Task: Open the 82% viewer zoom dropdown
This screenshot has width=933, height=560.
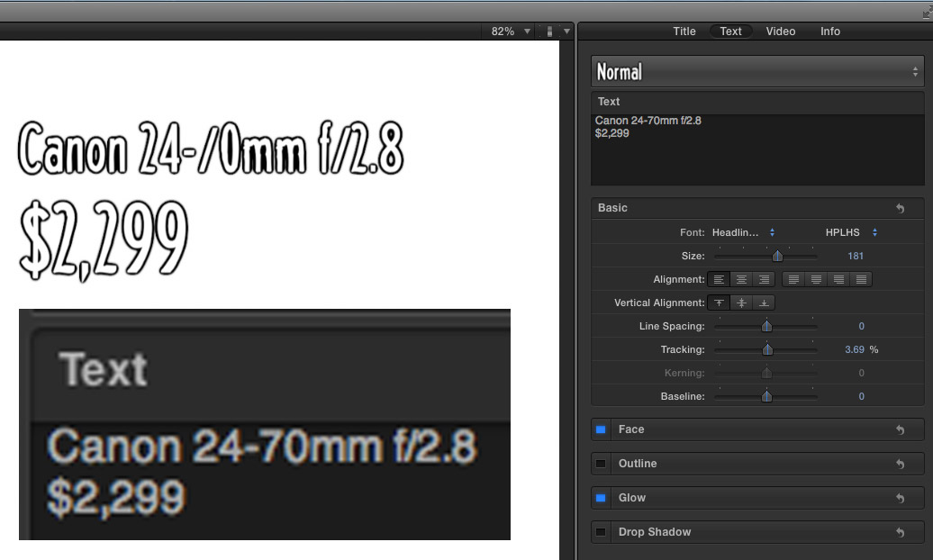Action: (510, 31)
